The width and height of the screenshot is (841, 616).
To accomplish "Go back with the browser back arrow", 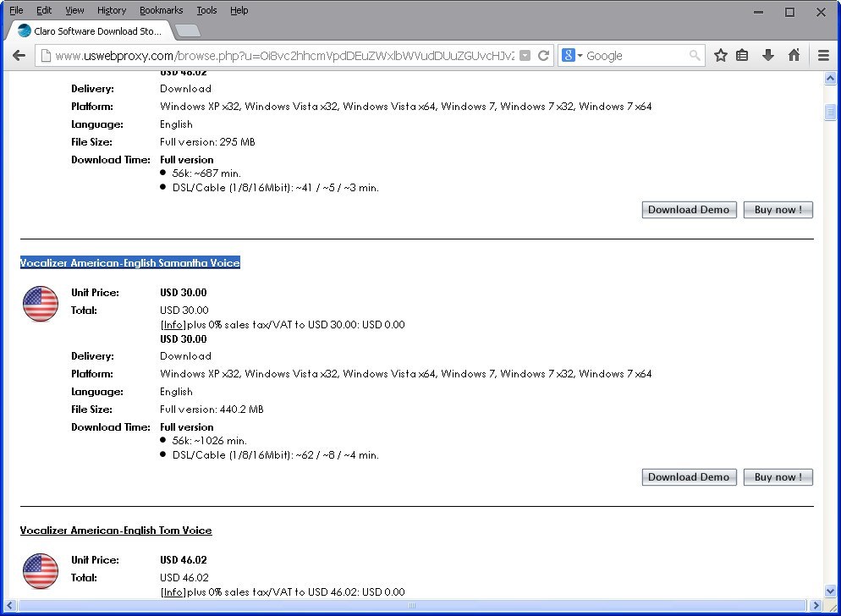I will coord(19,55).
